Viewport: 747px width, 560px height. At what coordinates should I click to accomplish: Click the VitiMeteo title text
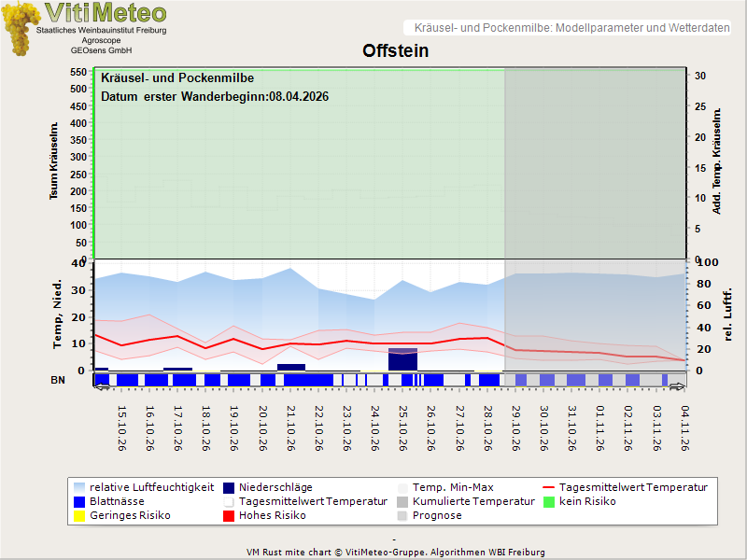pyautogui.click(x=106, y=13)
